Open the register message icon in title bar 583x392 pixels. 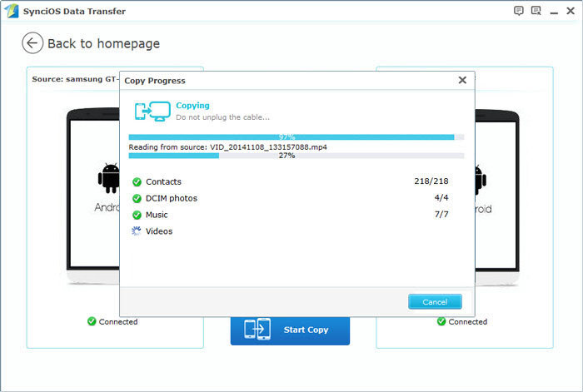click(x=536, y=11)
